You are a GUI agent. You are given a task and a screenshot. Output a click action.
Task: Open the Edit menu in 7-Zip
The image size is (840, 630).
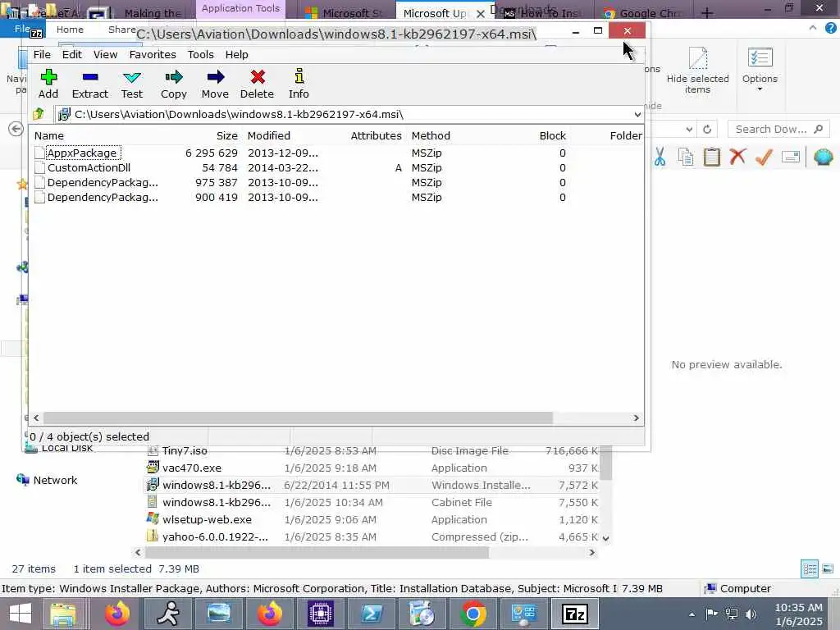[72, 55]
